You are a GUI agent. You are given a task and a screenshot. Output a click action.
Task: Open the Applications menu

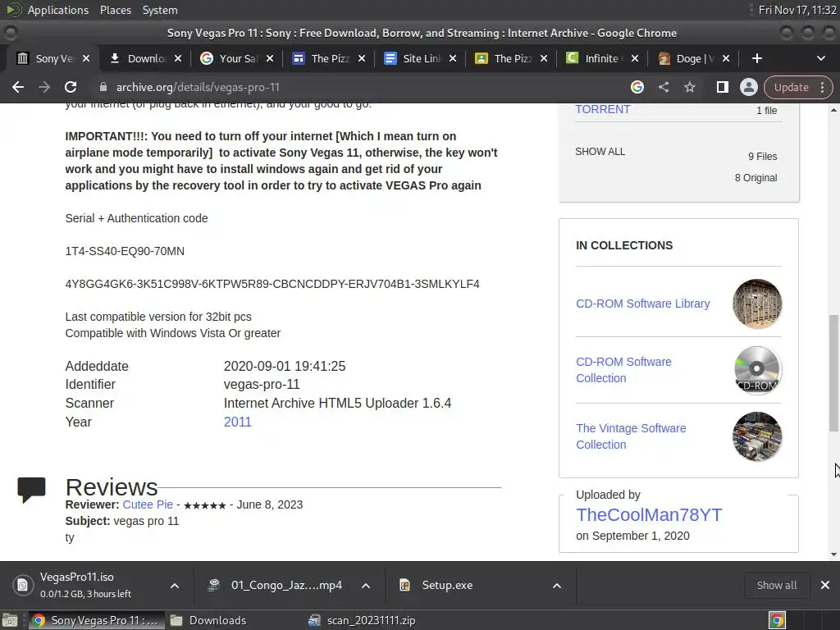[x=58, y=10]
